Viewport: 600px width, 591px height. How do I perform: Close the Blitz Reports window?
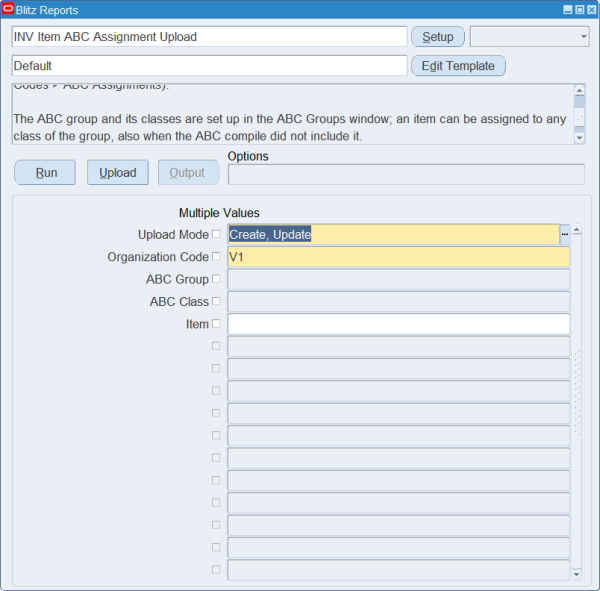tap(592, 10)
